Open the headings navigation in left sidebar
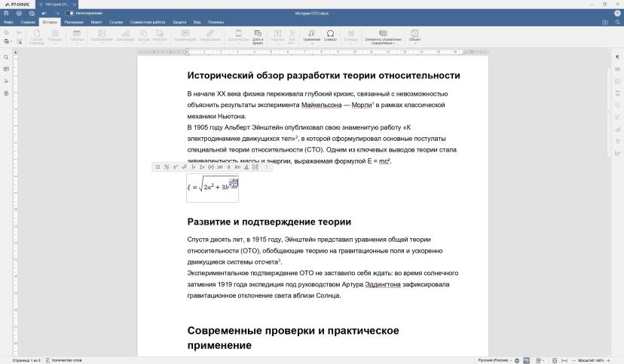The height and width of the screenshot is (364, 624). tap(6, 81)
